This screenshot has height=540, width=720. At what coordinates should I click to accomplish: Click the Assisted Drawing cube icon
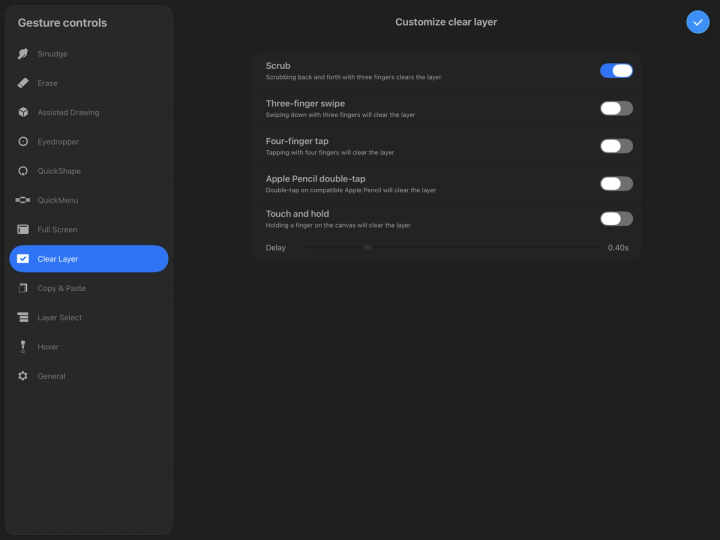tap(23, 112)
